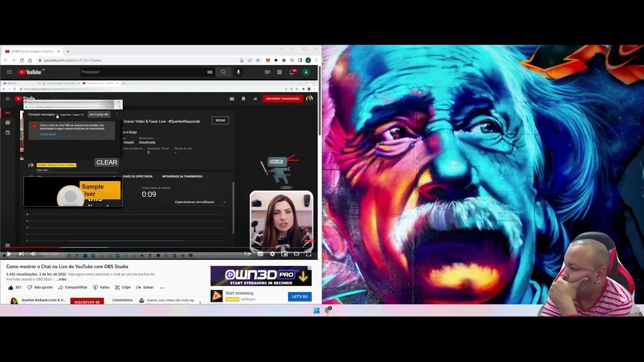
Task: Click the Chrome address bar URL
Action: [x=72, y=60]
